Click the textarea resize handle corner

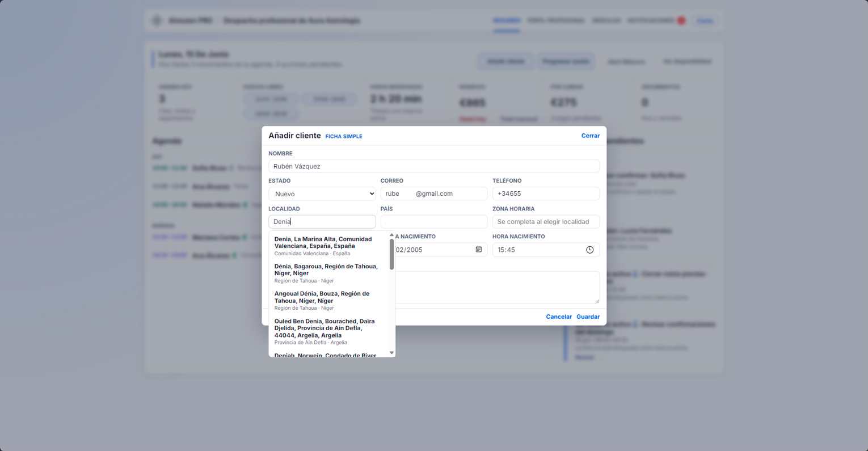(x=596, y=301)
